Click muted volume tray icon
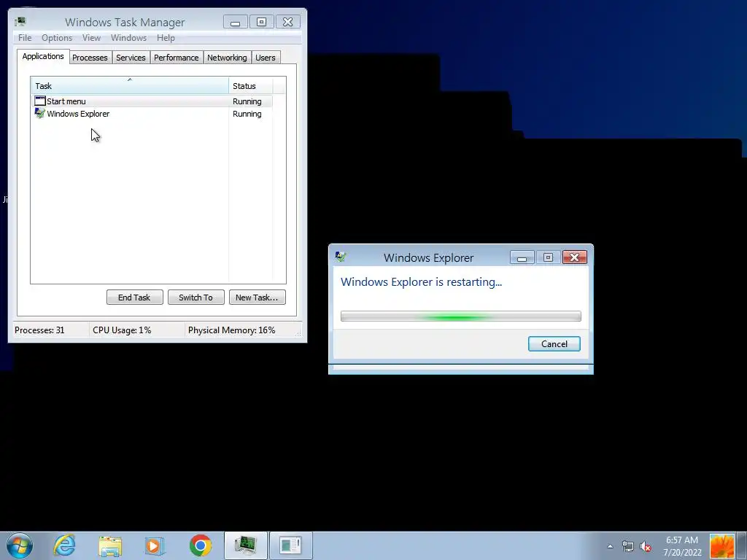747x560 pixels. [646, 546]
